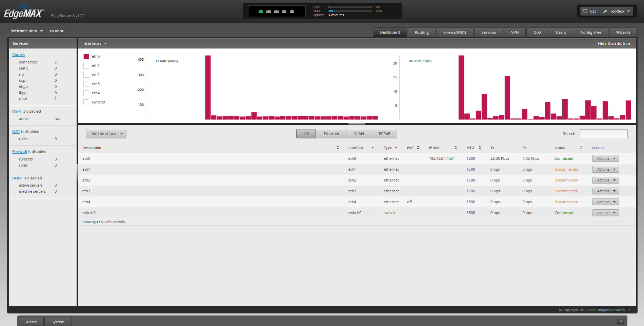Viewport: 644px width, 326px height.
Task: Open the Config Tree tab
Action: click(x=591, y=32)
